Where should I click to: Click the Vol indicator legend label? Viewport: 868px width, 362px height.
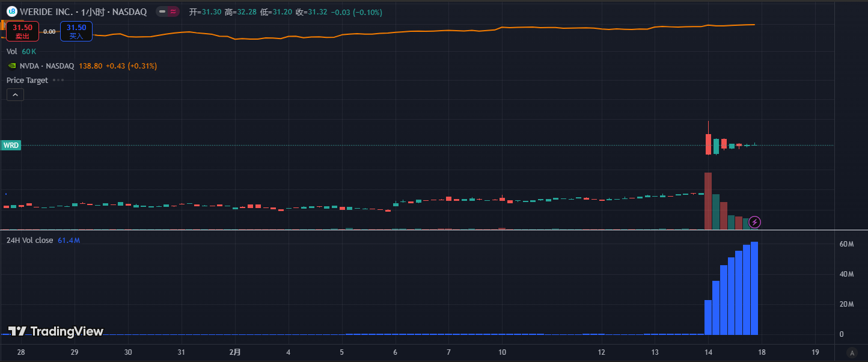12,52
